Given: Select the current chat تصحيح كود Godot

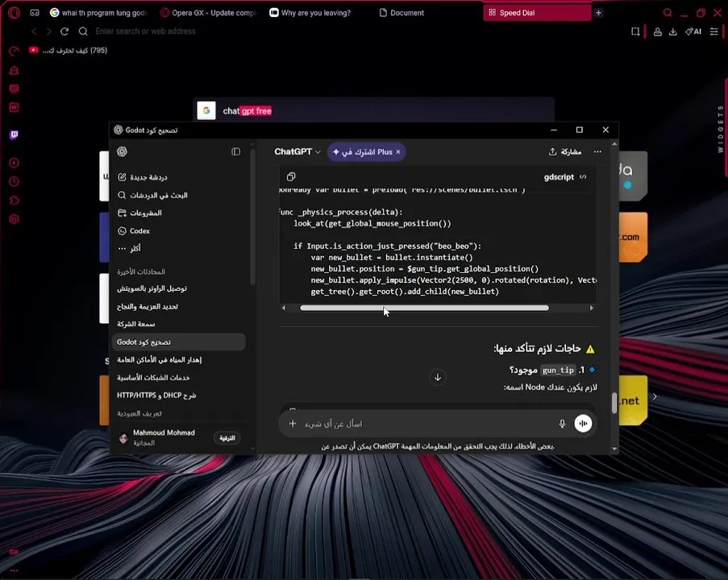Looking at the screenshot, I should click(178, 342).
